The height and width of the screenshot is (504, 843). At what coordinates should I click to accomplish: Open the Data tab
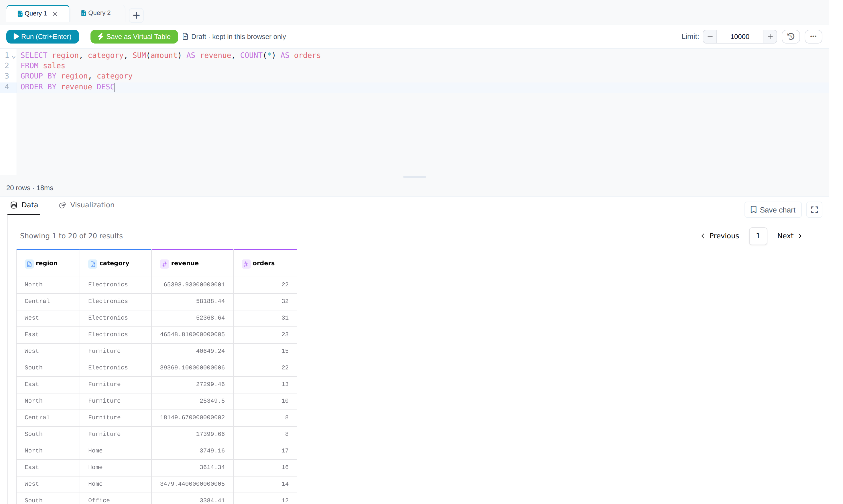pos(24,205)
